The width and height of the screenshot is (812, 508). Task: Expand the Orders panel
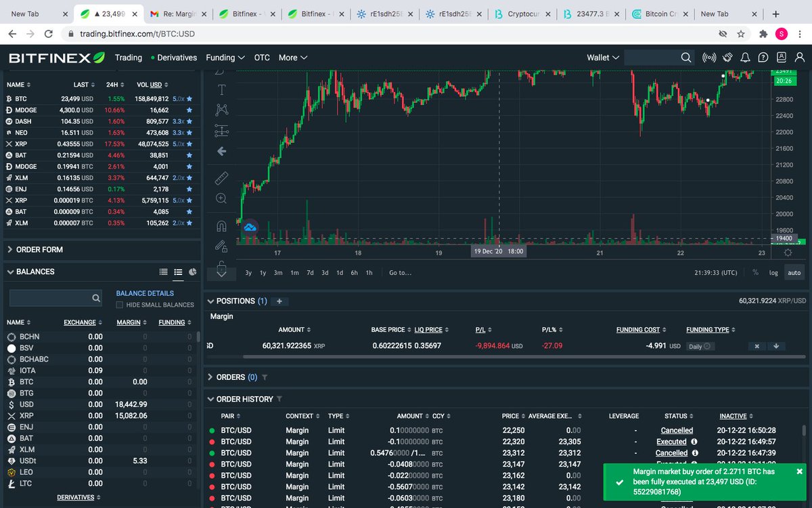(x=210, y=377)
